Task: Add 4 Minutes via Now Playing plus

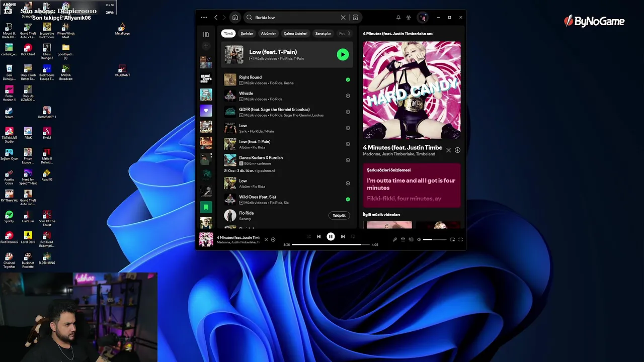Action: pos(457,150)
